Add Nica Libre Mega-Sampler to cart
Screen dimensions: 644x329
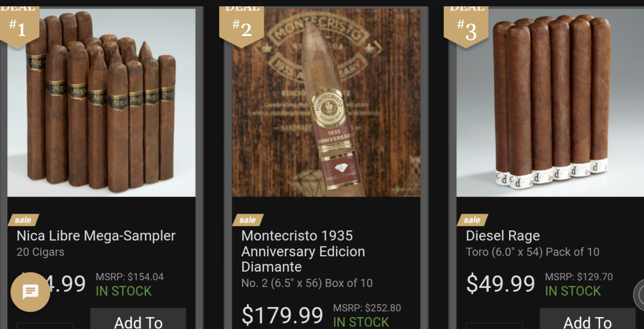138,319
